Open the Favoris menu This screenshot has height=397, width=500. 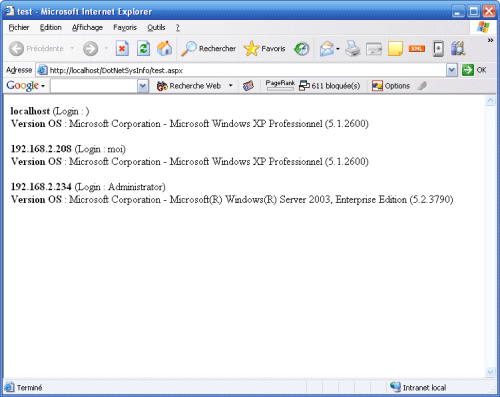(125, 27)
